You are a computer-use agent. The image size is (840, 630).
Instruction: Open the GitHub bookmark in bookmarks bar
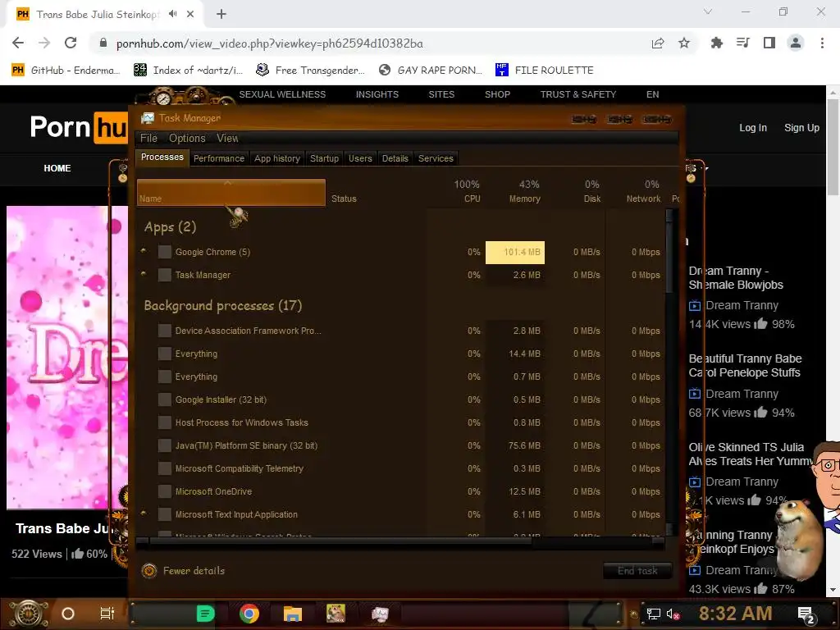[66, 71]
